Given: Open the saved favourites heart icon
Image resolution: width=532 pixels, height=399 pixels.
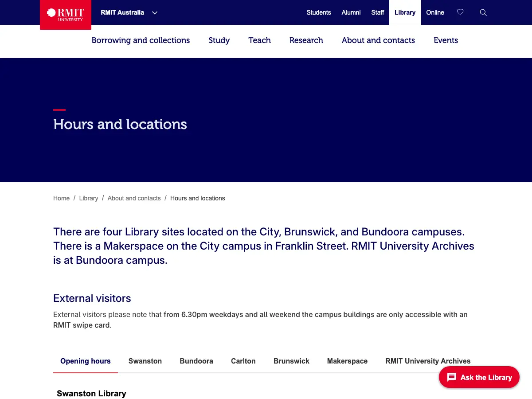Looking at the screenshot, I should click(x=460, y=12).
